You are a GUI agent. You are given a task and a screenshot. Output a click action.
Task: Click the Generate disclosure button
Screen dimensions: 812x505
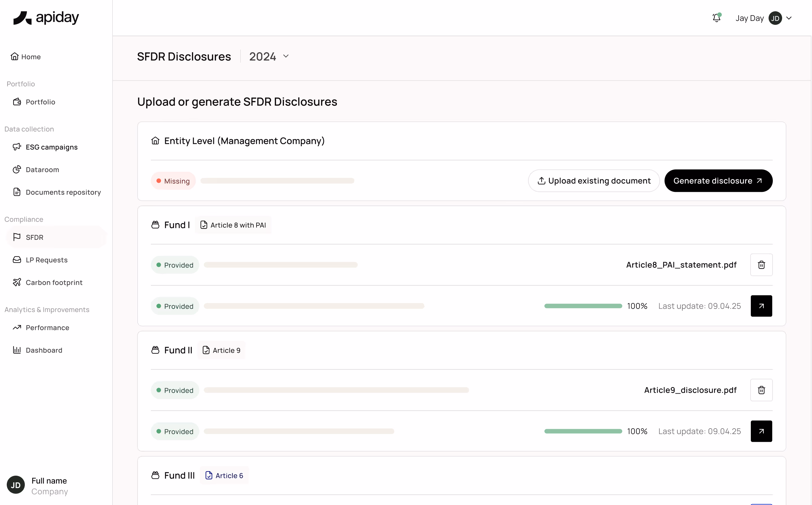point(718,181)
